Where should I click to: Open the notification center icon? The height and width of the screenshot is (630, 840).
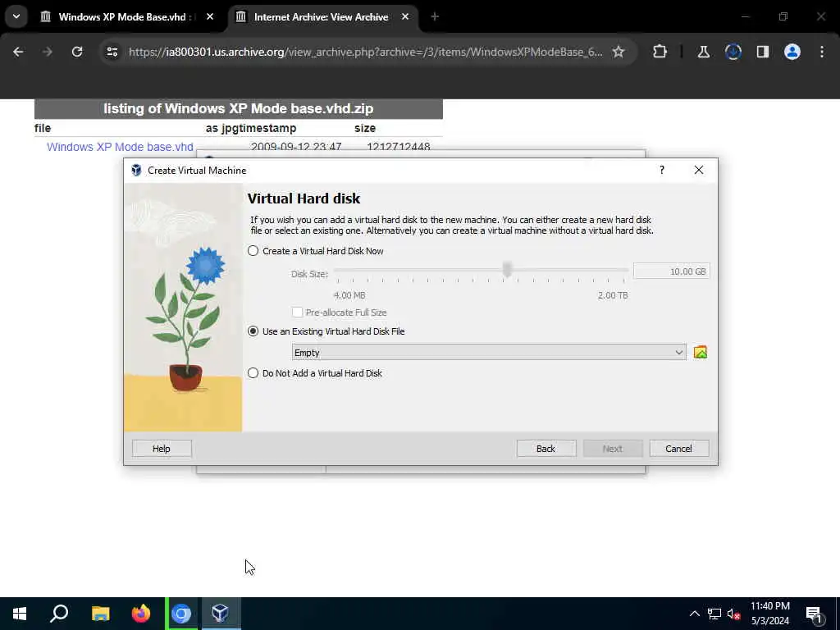pos(815,614)
